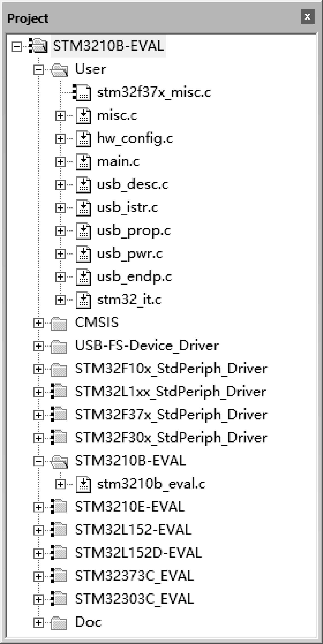Select the STM32L152D-EVAL group label

138,553
